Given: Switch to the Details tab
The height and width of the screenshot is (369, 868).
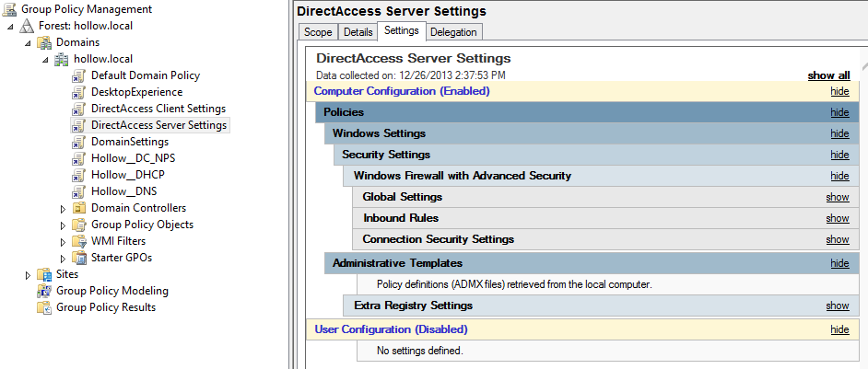Looking at the screenshot, I should point(358,32).
